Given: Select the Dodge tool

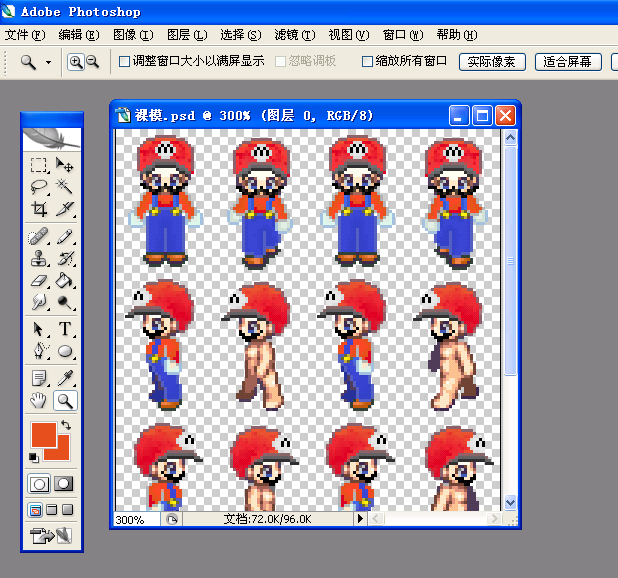Looking at the screenshot, I should click(x=65, y=303).
